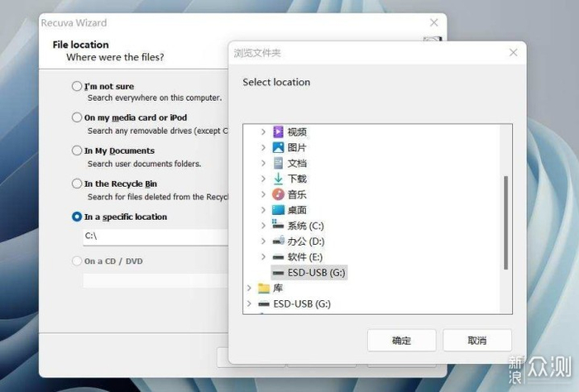The width and height of the screenshot is (579, 392).
Task: Click the 音乐 music icon
Action: pyautogui.click(x=278, y=194)
